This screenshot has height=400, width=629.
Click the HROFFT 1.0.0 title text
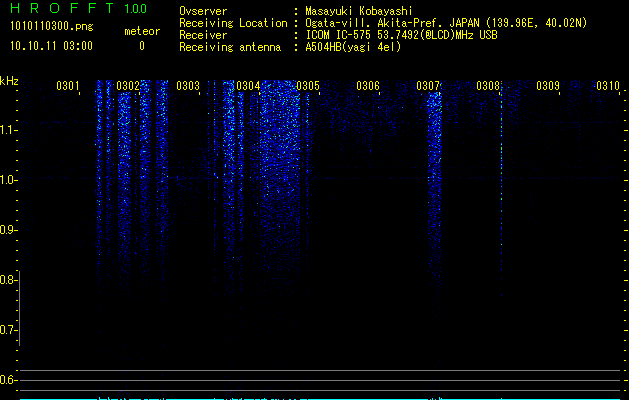pos(78,8)
